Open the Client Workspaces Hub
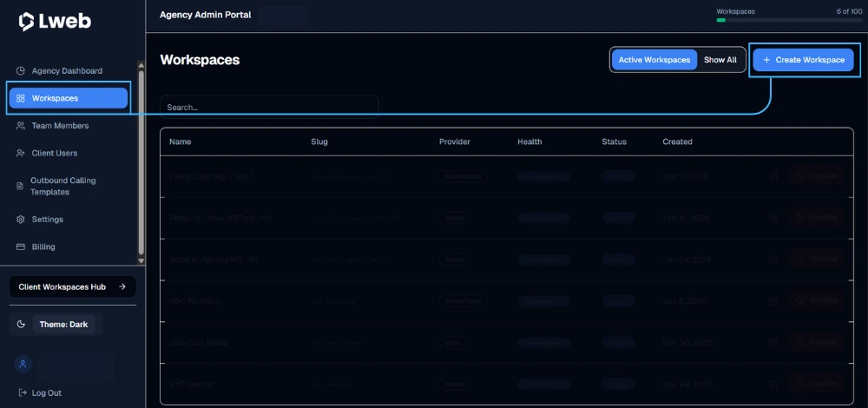Viewport: 868px width, 408px height. coord(73,286)
